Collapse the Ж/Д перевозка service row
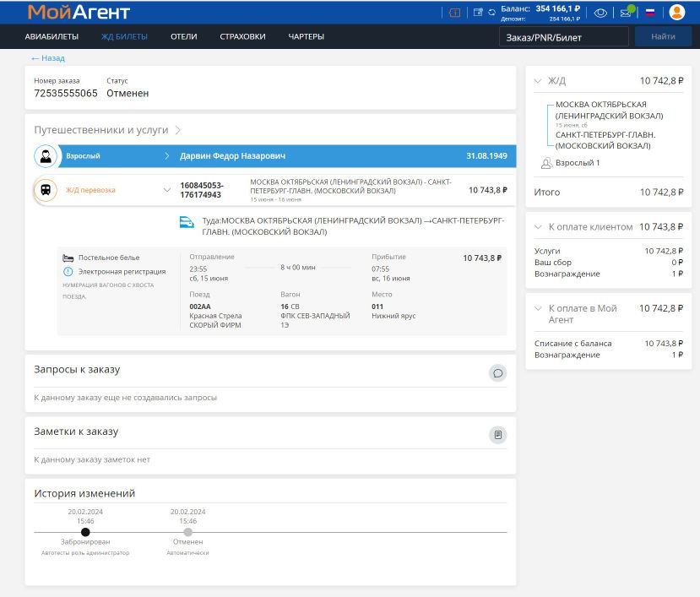 (166, 190)
